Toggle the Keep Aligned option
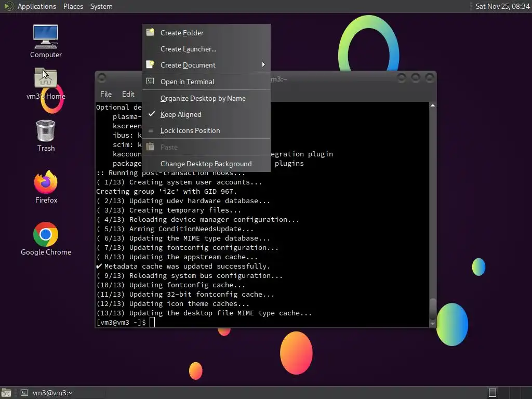The height and width of the screenshot is (399, 532). pyautogui.click(x=206, y=114)
